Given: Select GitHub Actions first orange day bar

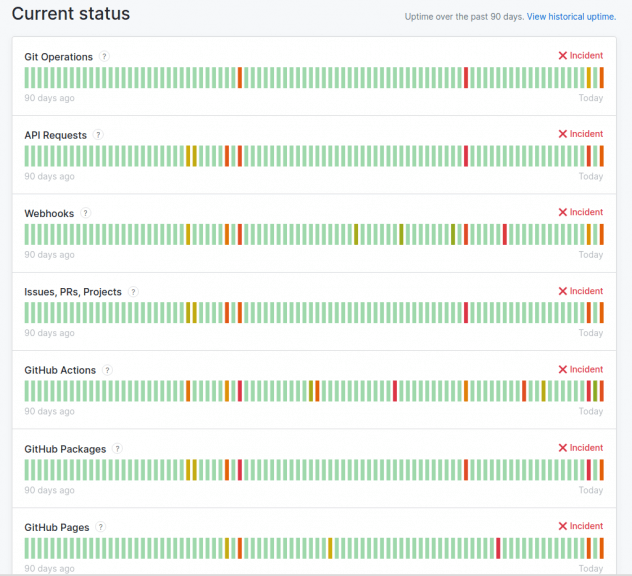Looking at the screenshot, I should point(188,391).
